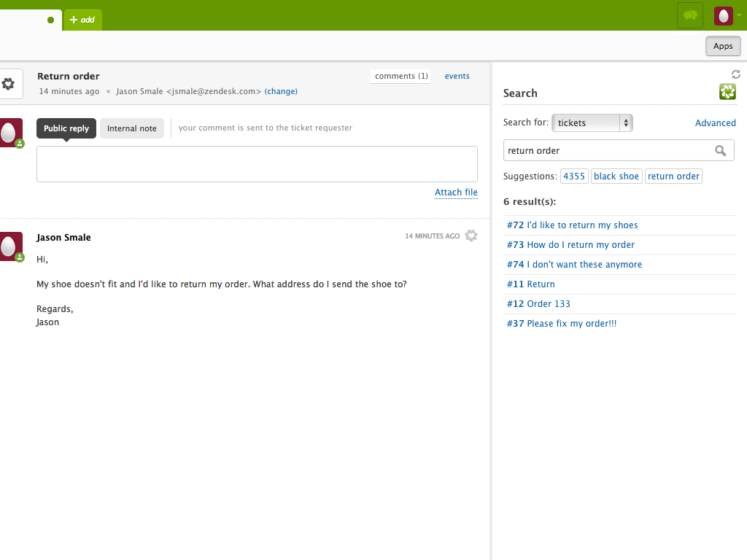Viewport: 747px width, 560px height.
Task: Open the comments (1) tab
Action: 400,76
